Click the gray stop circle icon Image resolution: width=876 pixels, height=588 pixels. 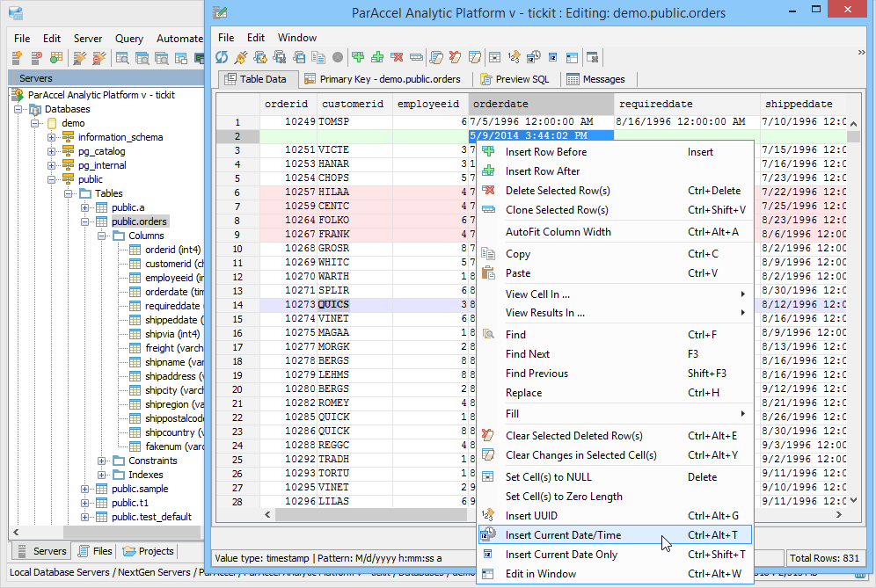point(338,57)
